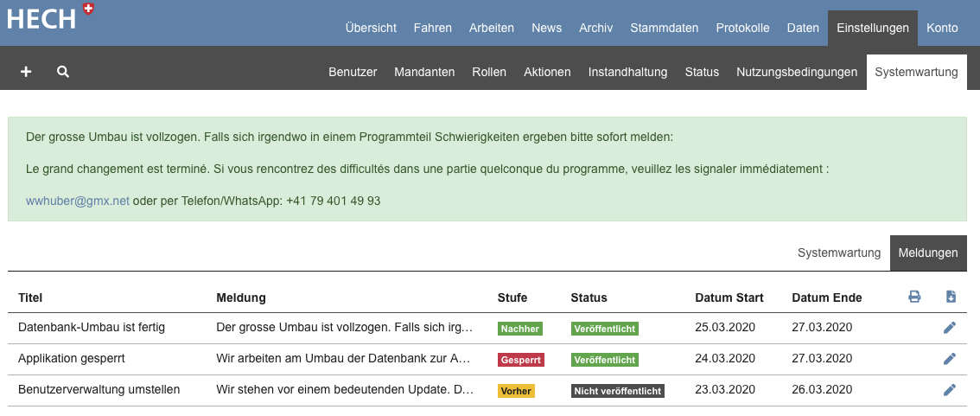Click the Datum Ende column header
This screenshot has width=980, height=416.
click(x=826, y=298)
